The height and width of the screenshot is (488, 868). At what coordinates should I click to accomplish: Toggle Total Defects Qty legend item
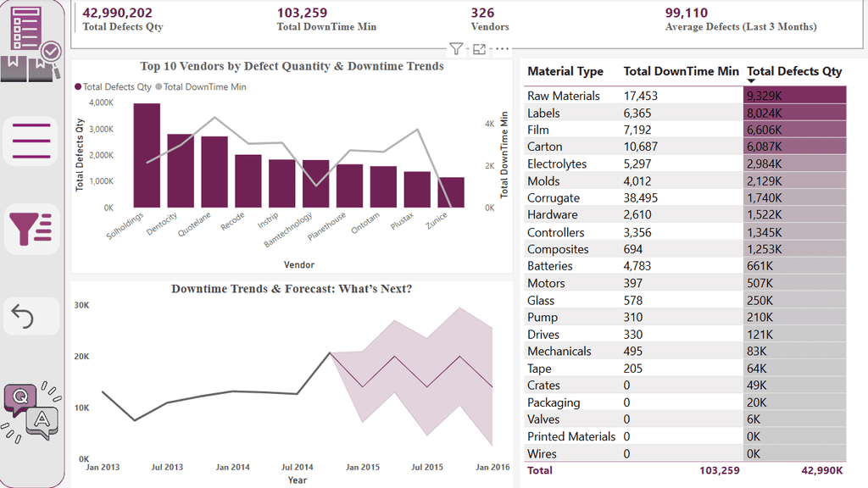113,87
